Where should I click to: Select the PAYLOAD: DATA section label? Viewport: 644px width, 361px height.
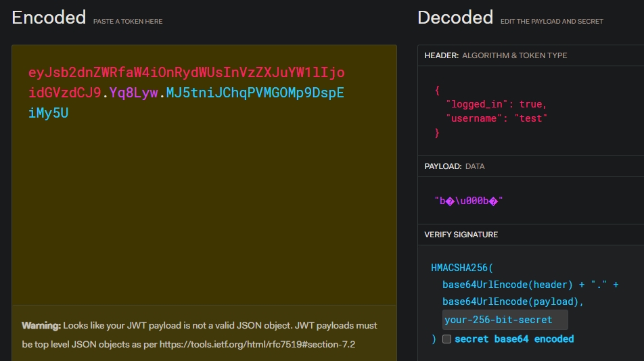[x=454, y=166]
